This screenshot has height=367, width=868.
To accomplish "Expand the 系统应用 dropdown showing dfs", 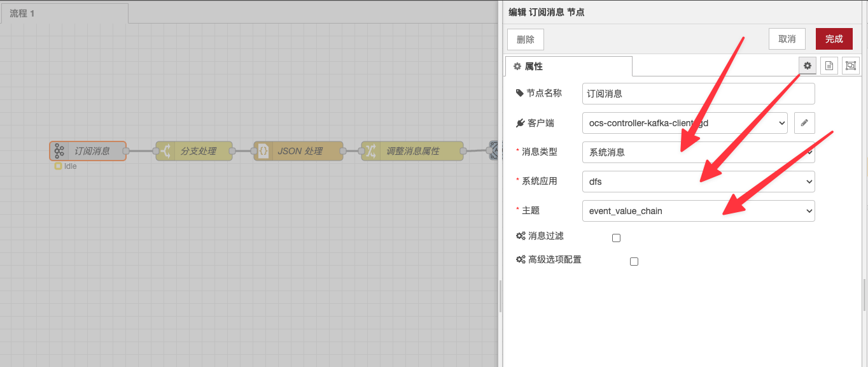I will coord(698,182).
